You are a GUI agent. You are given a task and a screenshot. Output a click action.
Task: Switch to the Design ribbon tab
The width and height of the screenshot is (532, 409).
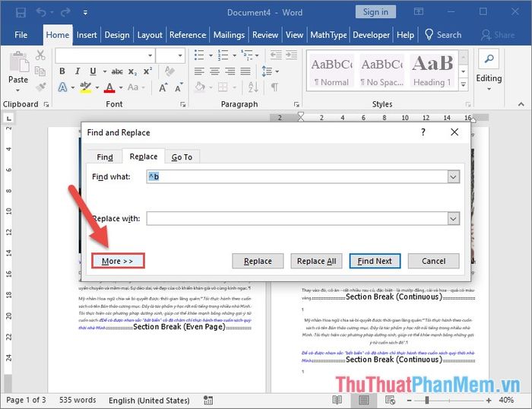(x=117, y=35)
